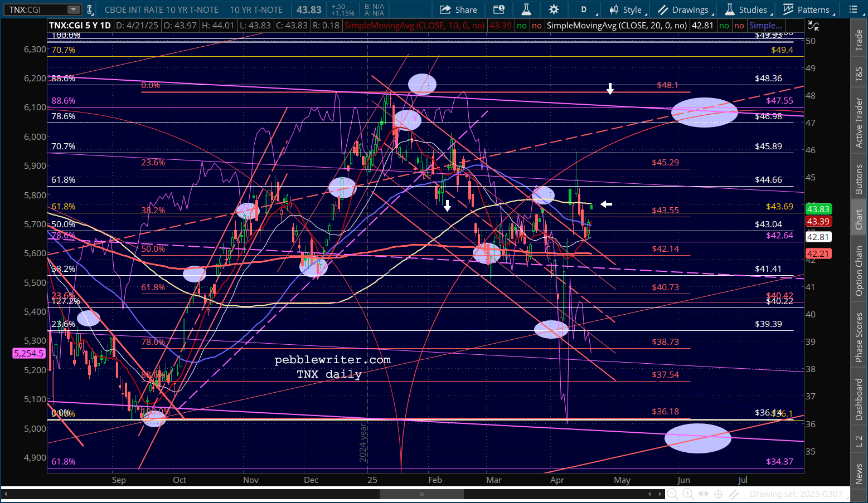Click the +.50 +1.15% change readout
This screenshot has width=868, height=503.
pos(342,9)
